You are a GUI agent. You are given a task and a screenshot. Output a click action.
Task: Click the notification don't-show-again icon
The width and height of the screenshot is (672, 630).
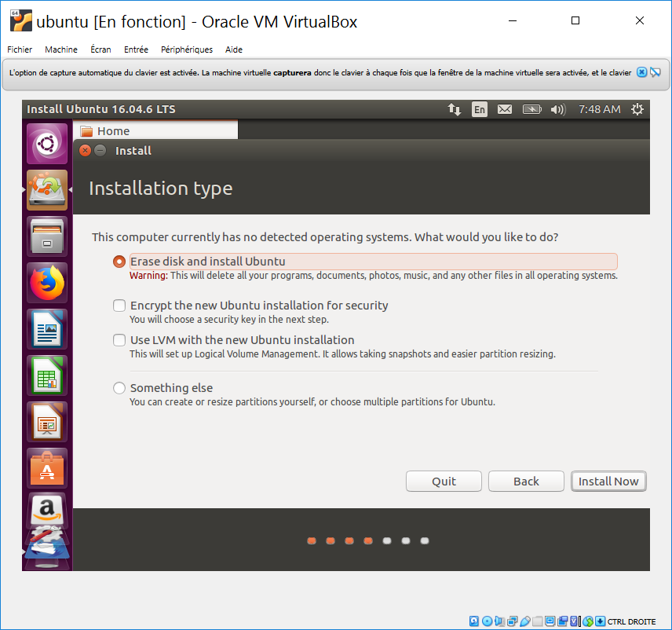[x=656, y=72]
